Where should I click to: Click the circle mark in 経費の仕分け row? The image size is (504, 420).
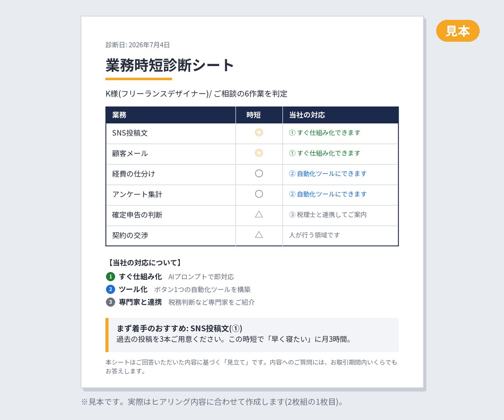(x=259, y=174)
